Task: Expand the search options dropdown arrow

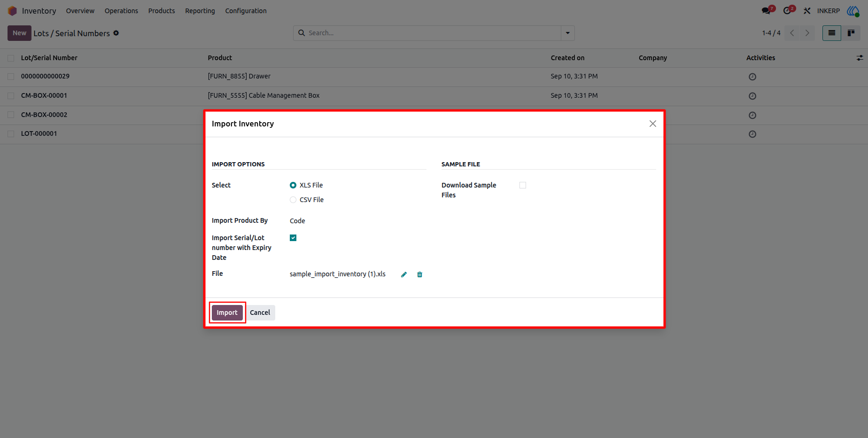Action: (x=567, y=33)
